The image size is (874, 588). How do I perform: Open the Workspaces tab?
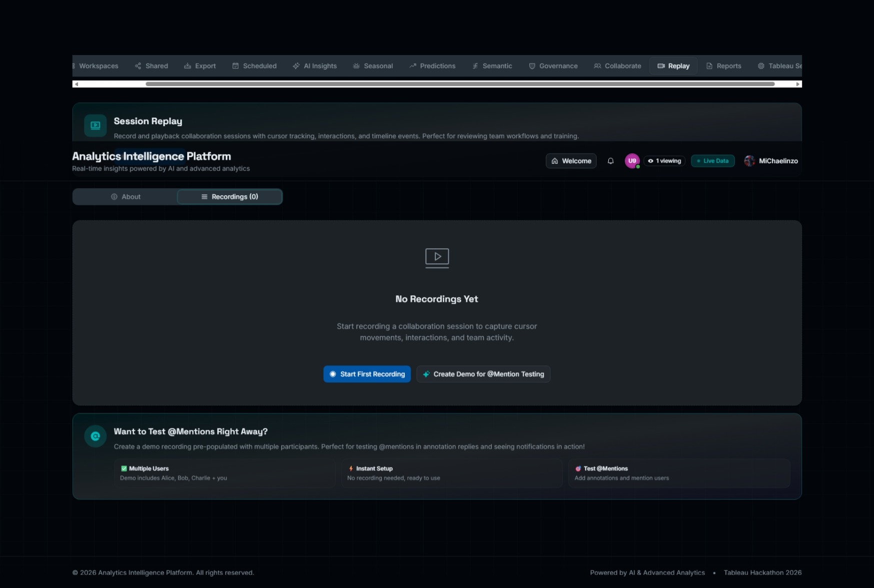(96, 66)
